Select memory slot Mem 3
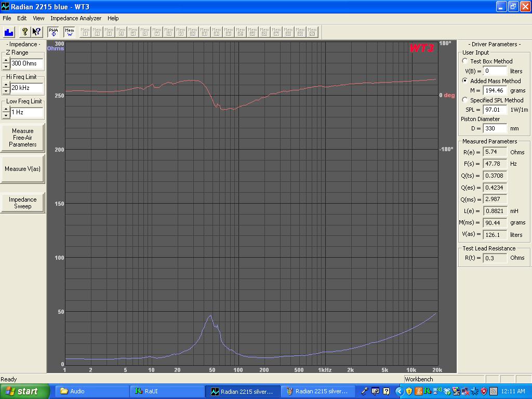Screen dimensions: 532x399 tap(109, 32)
